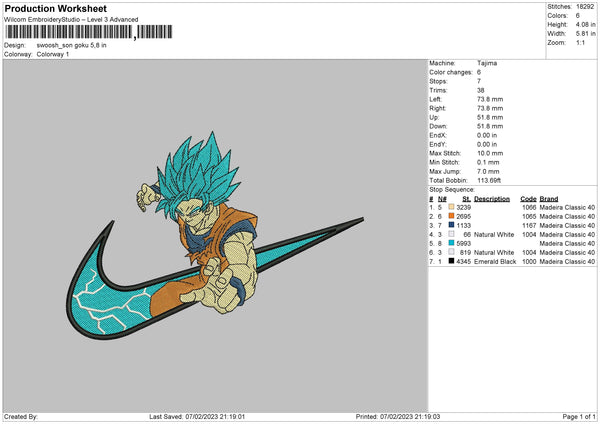The width and height of the screenshot is (600, 424).
Task: Click Max Stitch value 10.0 mm
Action: (490, 153)
